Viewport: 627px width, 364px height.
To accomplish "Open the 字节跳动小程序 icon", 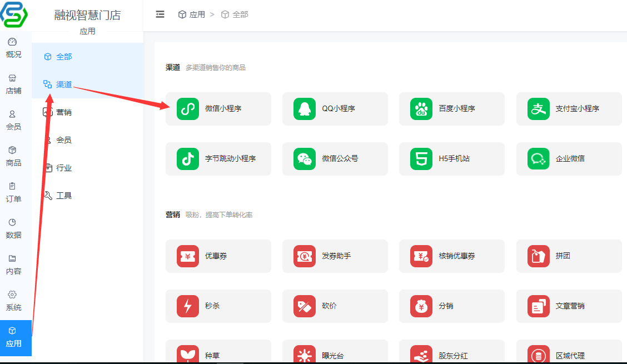I will [187, 159].
